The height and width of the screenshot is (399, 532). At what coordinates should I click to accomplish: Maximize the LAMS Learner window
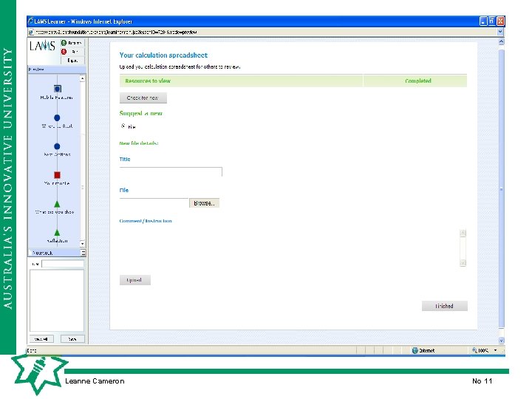(491, 21)
